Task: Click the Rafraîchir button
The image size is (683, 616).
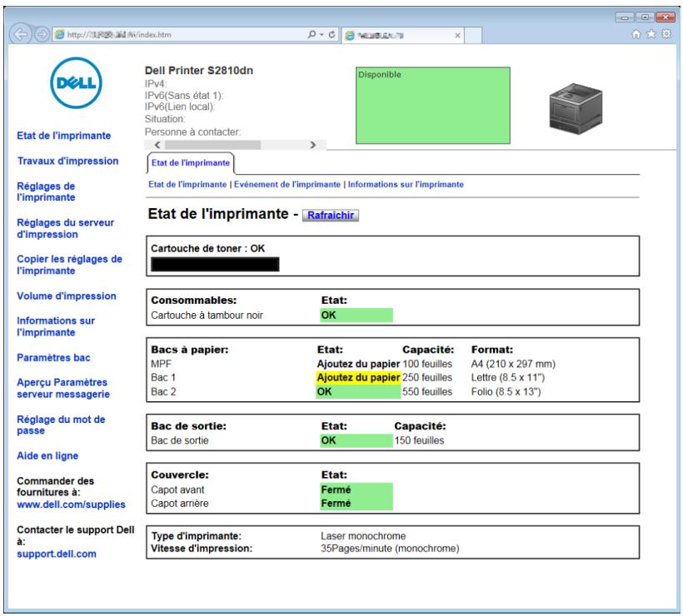Action: point(331,215)
